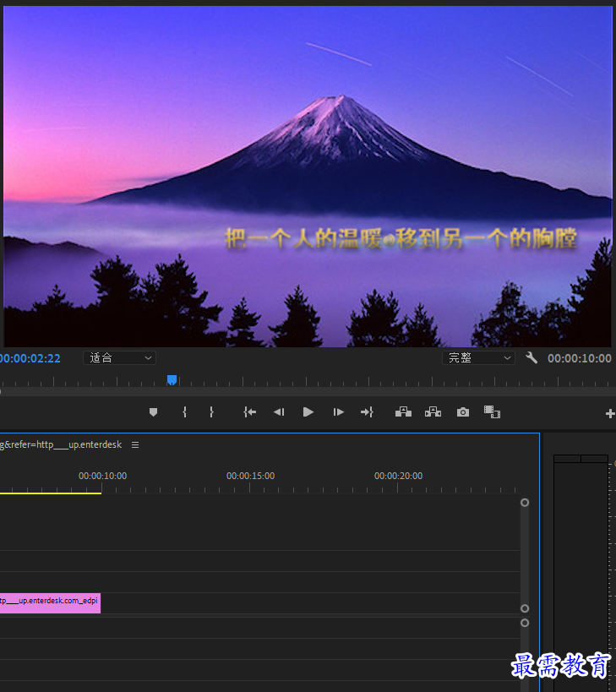The height and width of the screenshot is (692, 616).
Task: Click the Lift button
Action: pyautogui.click(x=403, y=412)
